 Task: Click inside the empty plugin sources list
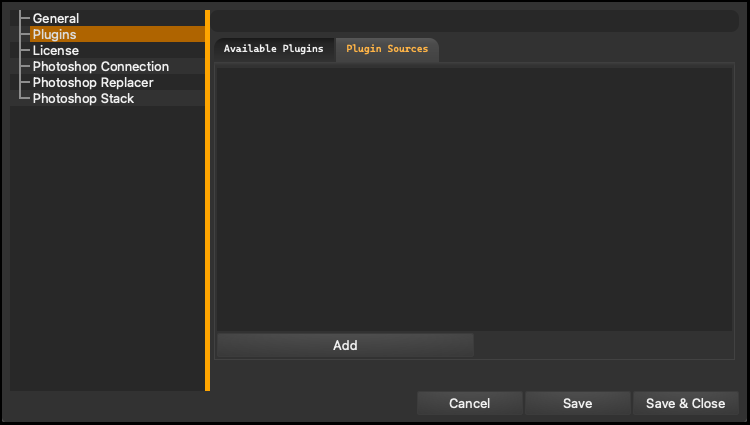click(x=474, y=198)
